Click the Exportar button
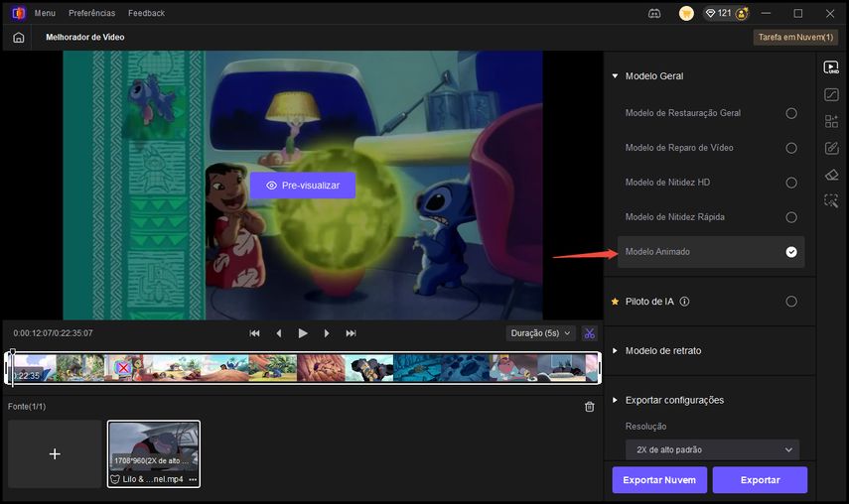The image size is (849, 504). (761, 480)
